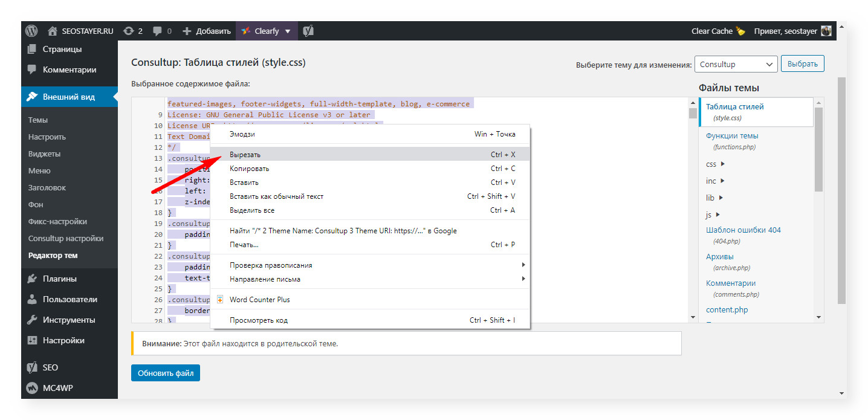Choose Копировать in the context menu
Screen dimensions: 868x420
pos(370,169)
